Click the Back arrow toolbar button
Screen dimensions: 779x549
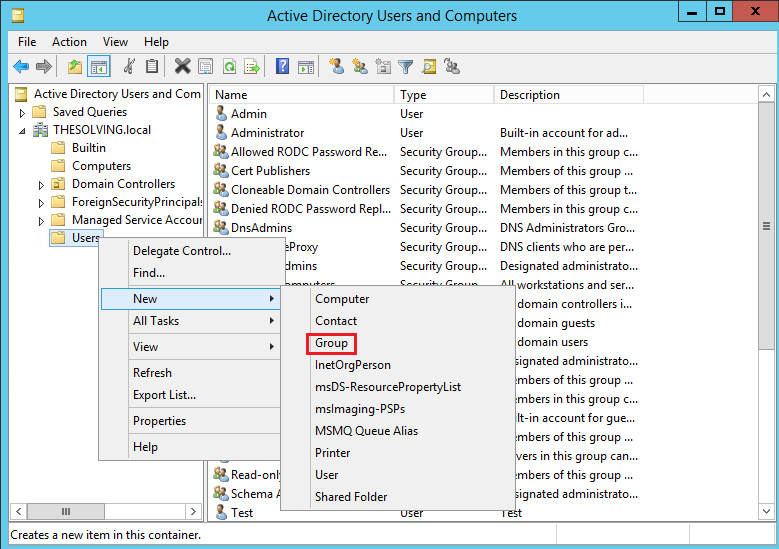pyautogui.click(x=21, y=67)
